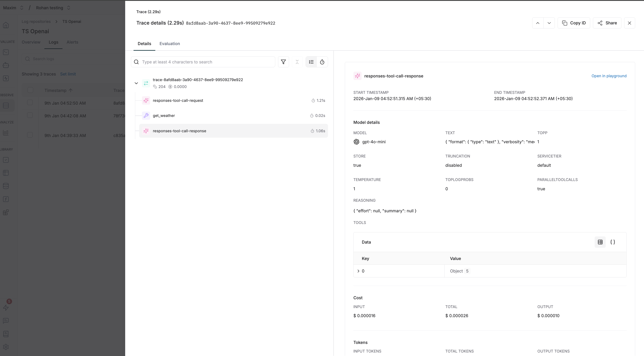644x356 pixels.
Task: Select all traces via header checkbox
Action: coord(30,90)
